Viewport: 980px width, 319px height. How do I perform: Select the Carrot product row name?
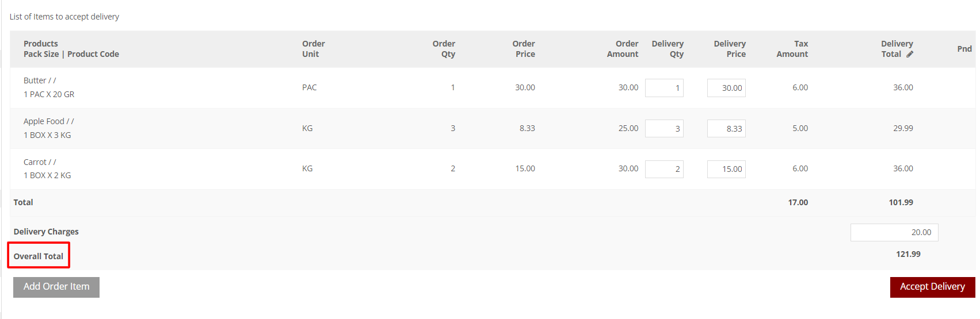pos(35,162)
